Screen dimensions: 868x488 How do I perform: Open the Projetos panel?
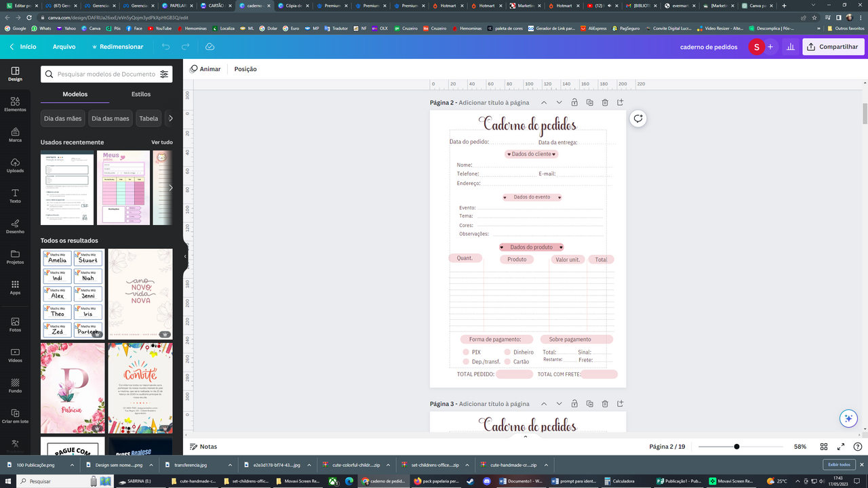pos(15,257)
